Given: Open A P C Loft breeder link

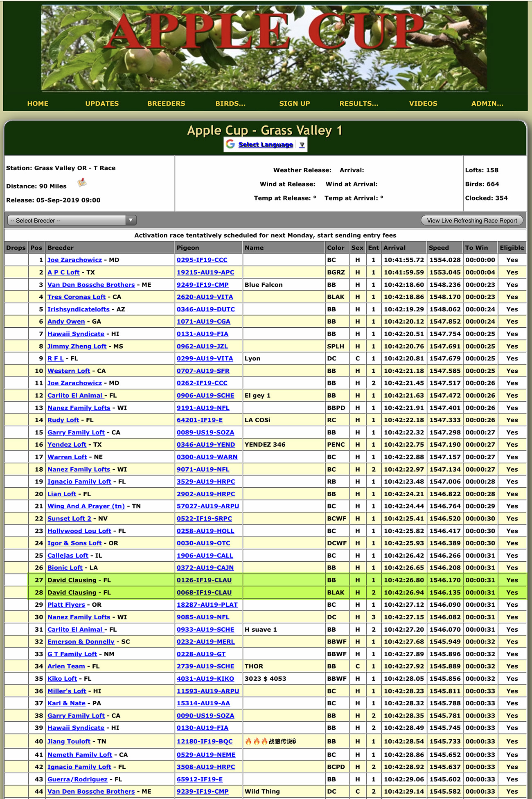Looking at the screenshot, I should (63, 272).
